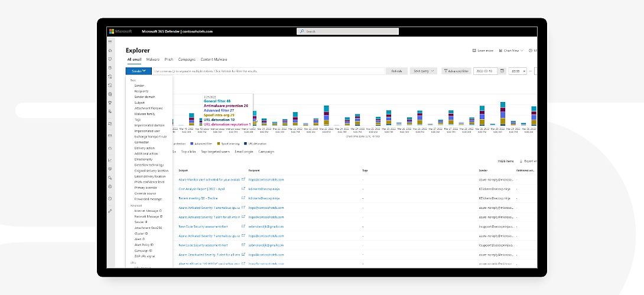This screenshot has width=644, height=295.
Task: Open the Chart View dropdown
Action: coord(512,51)
